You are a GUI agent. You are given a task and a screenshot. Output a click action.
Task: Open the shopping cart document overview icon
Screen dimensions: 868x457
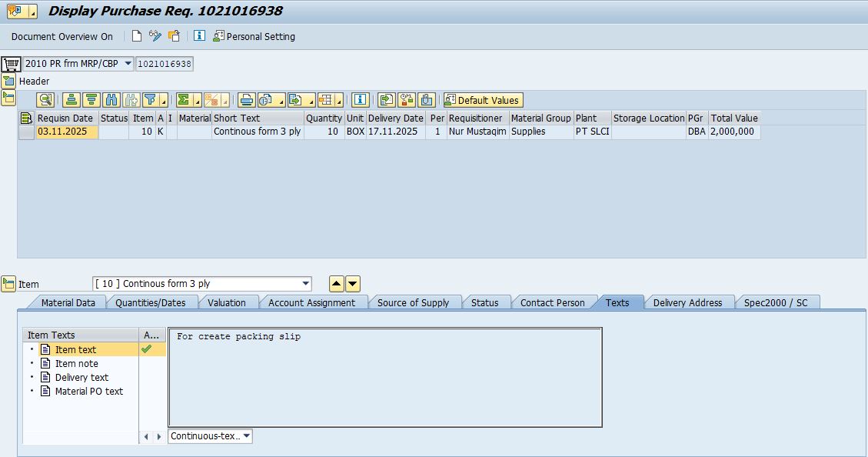[x=10, y=64]
